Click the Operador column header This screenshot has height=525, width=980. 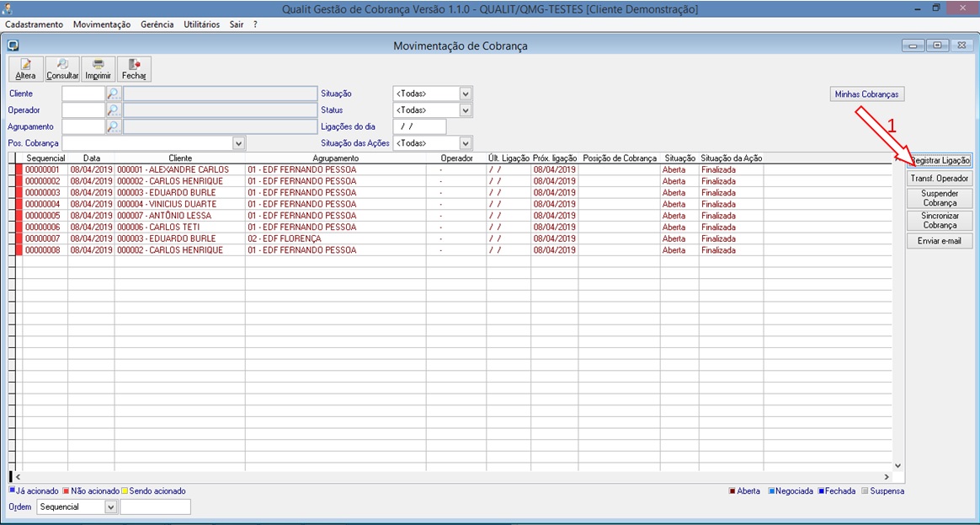tap(456, 158)
